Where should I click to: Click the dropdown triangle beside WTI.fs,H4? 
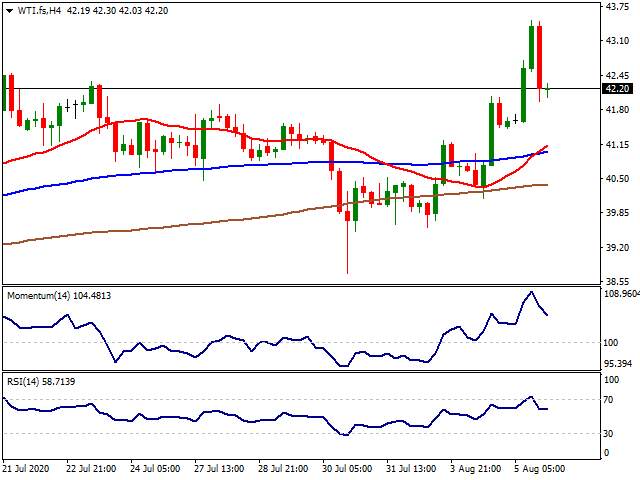point(10,11)
